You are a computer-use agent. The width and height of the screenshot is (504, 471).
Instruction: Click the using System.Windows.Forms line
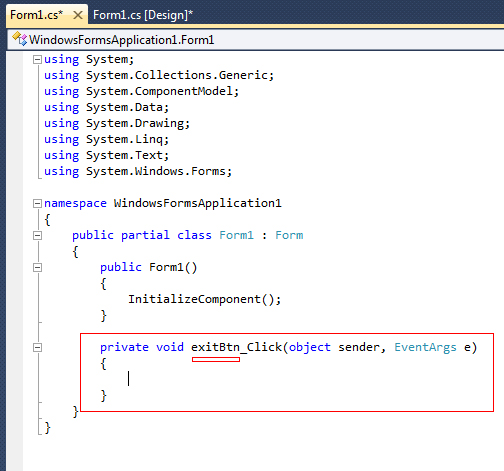(138, 171)
